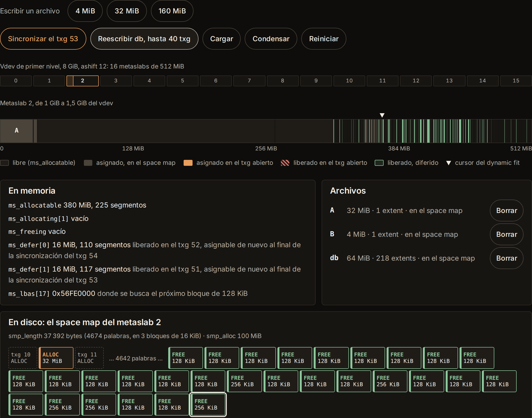The width and height of the screenshot is (532, 418).
Task: Write a 160 MiB file
Action: (x=172, y=11)
